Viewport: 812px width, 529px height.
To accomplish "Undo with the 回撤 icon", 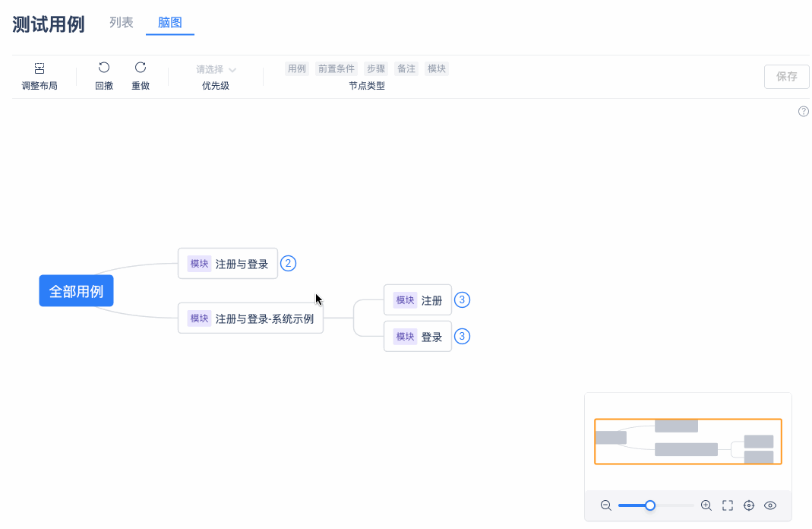I will pyautogui.click(x=104, y=68).
